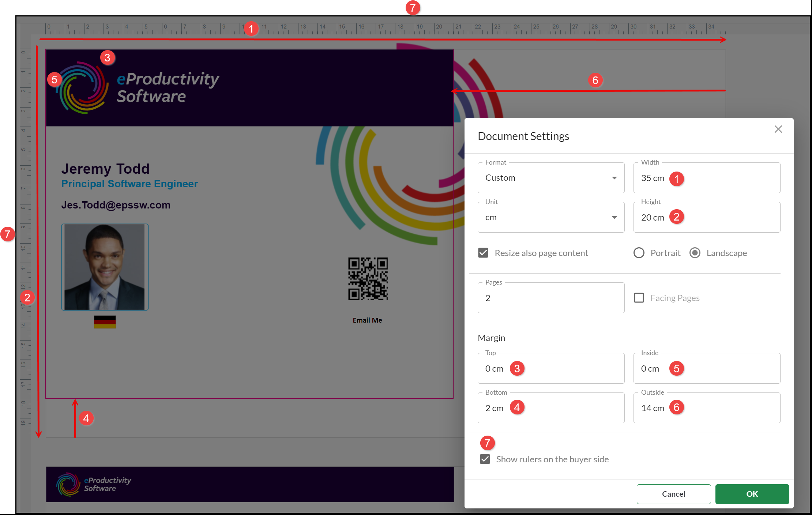Select the Portrait orientation radio button

[639, 253]
